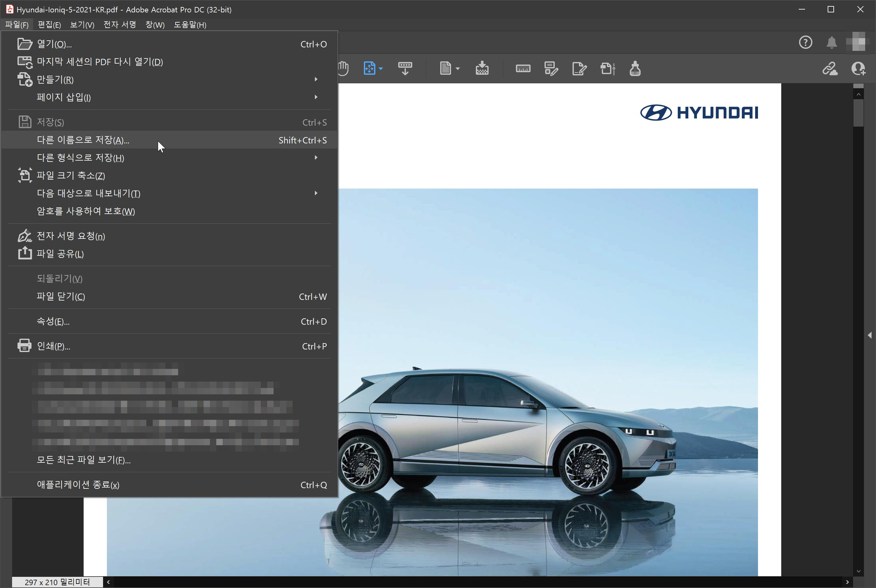Open the notifications bell
Screen dimensions: 876x588
point(831,42)
